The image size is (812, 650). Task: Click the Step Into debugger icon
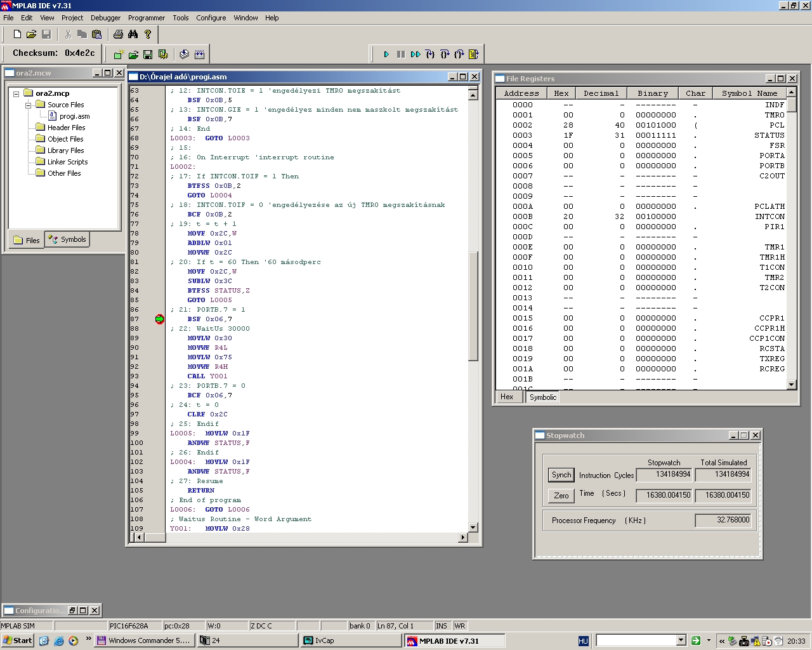[x=430, y=55]
